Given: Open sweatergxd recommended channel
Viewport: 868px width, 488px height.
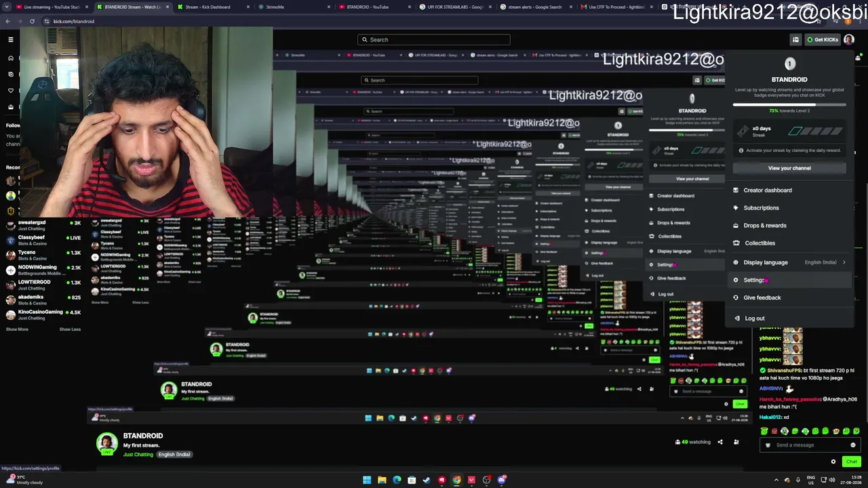Looking at the screenshot, I should click(x=43, y=225).
